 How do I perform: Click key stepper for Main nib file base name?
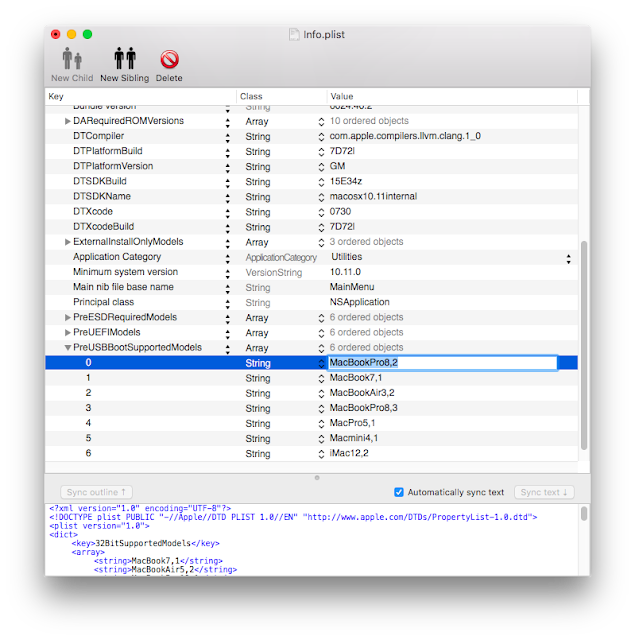(x=227, y=288)
